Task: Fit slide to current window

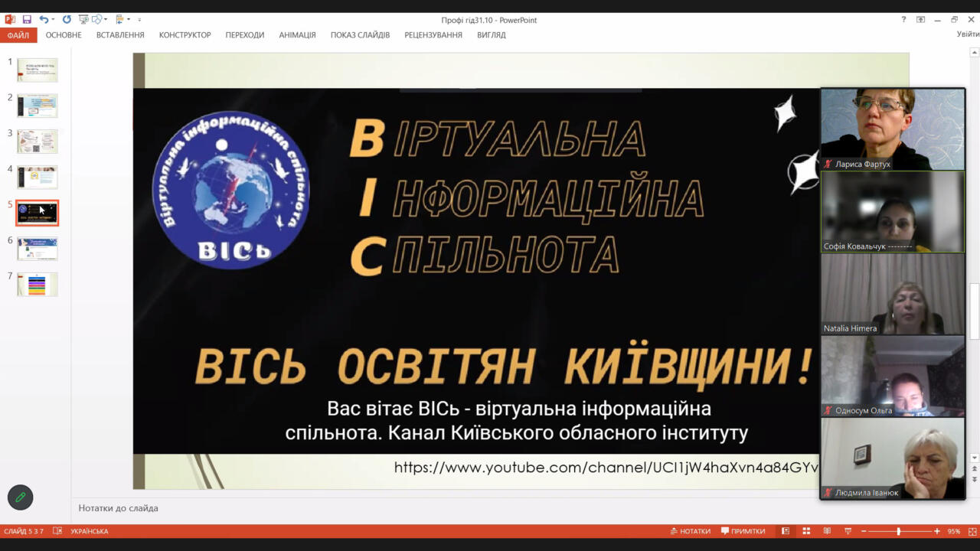Action: tap(972, 531)
